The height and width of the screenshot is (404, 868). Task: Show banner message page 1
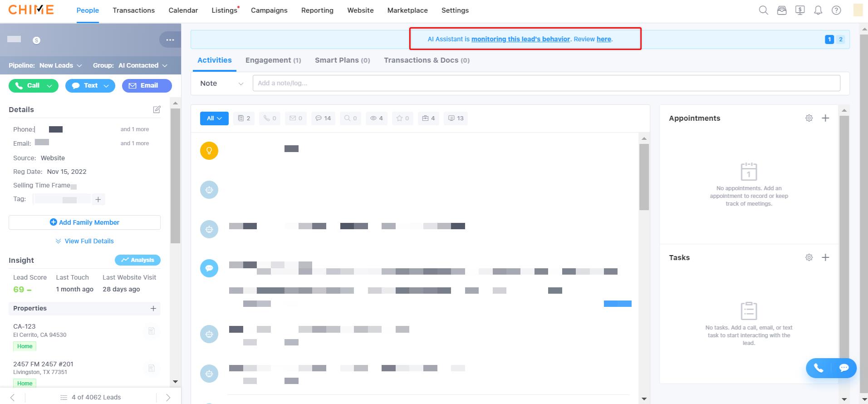(829, 39)
